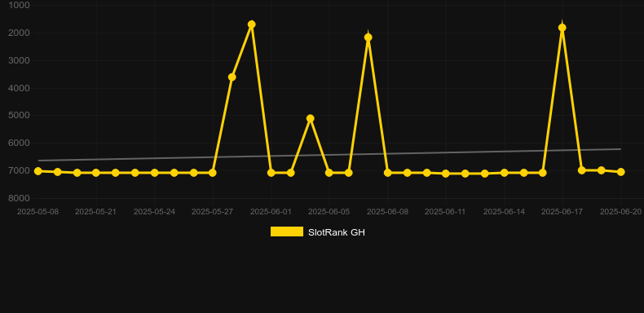Click the data point above 2025-06-05 label
Image resolution: width=644 pixels, height=313 pixels.
pos(329,173)
